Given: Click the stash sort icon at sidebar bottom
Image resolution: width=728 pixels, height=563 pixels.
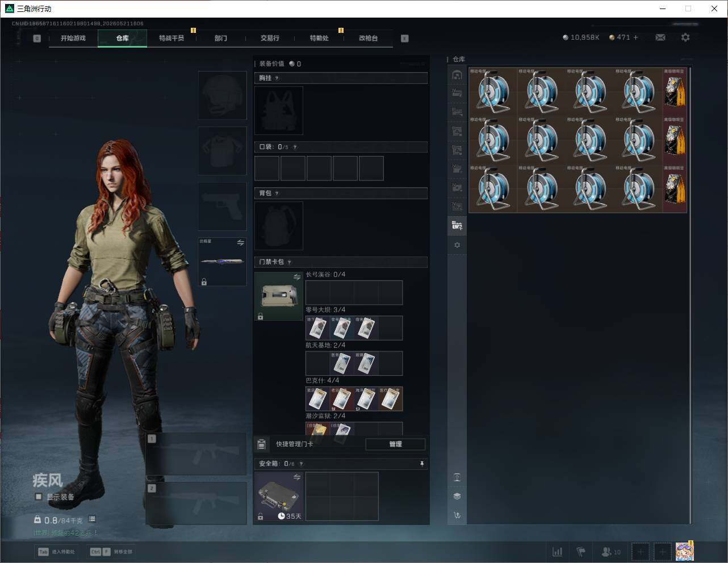Looking at the screenshot, I should click(457, 515).
